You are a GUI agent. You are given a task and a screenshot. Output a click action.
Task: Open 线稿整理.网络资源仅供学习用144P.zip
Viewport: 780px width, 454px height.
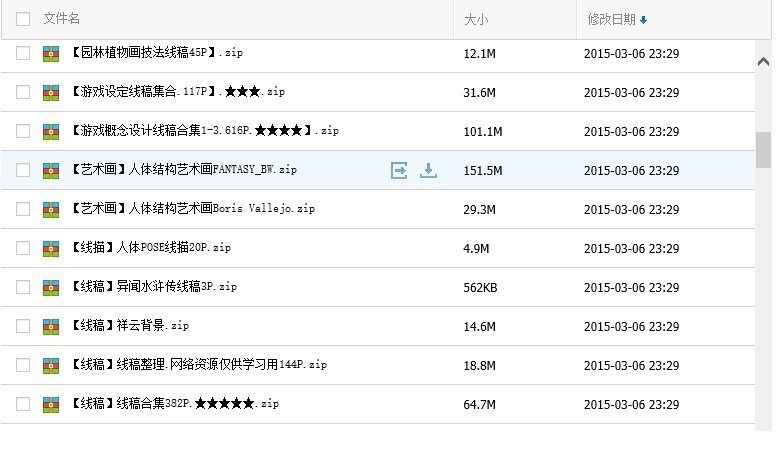[x=199, y=364]
